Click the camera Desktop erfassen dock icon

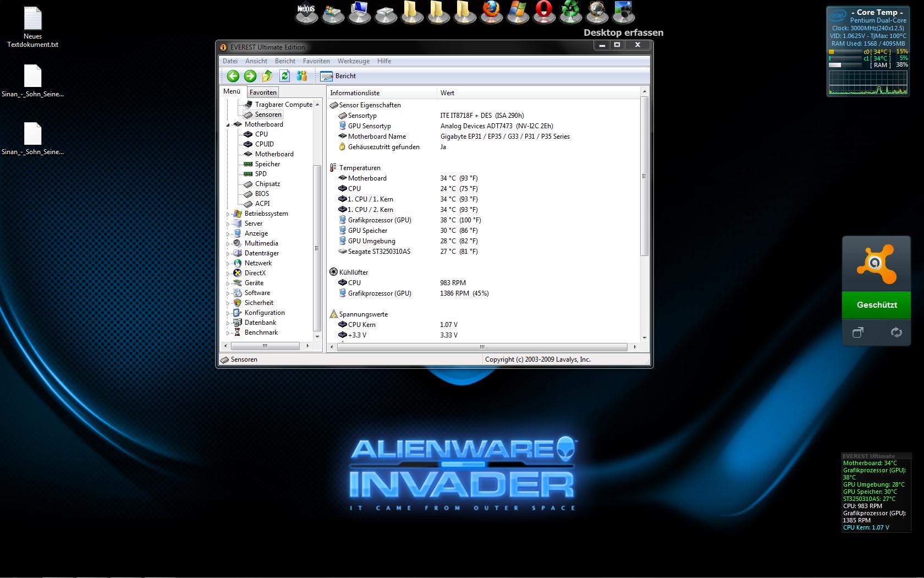pyautogui.click(x=623, y=13)
